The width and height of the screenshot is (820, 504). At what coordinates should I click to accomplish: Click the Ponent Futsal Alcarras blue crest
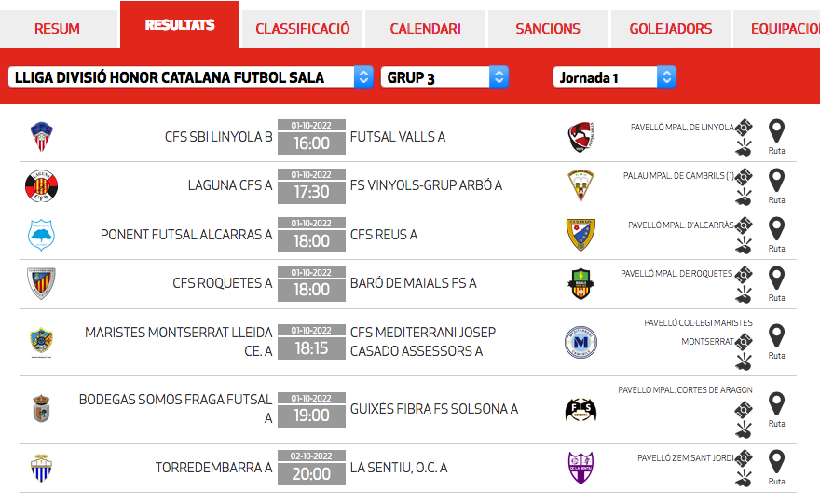[x=42, y=235]
